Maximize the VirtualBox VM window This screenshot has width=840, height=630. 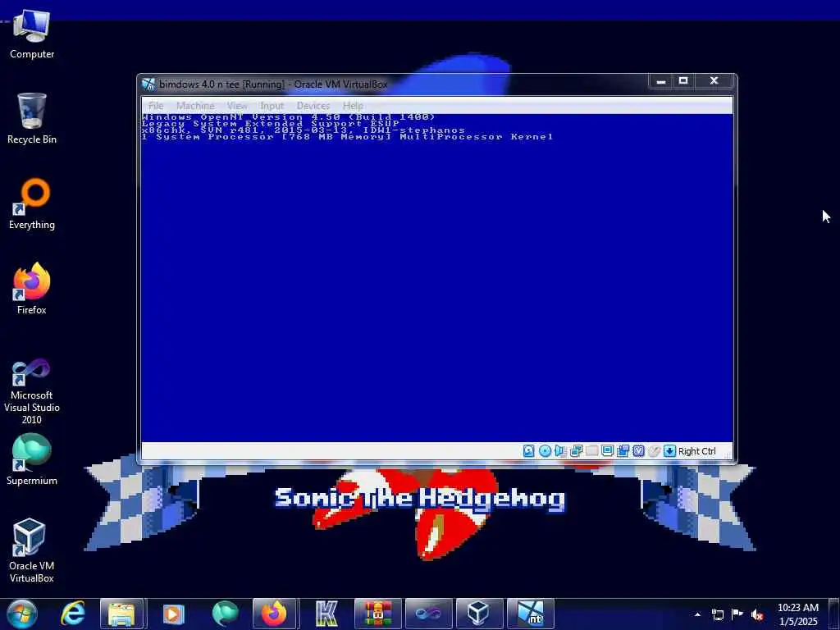(x=683, y=81)
